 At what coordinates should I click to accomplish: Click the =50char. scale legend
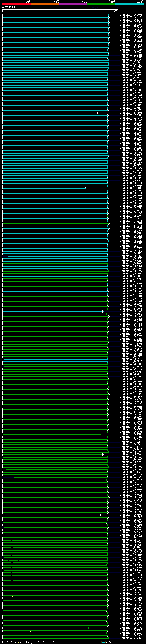tap(109, 642)
